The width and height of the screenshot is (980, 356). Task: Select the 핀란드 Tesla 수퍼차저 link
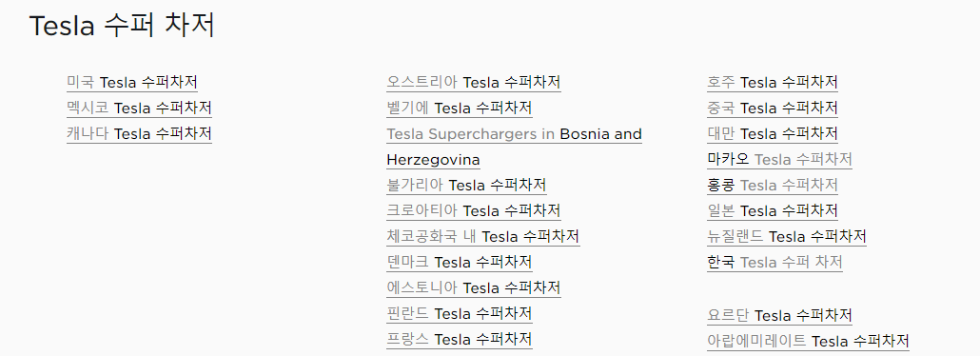460,313
